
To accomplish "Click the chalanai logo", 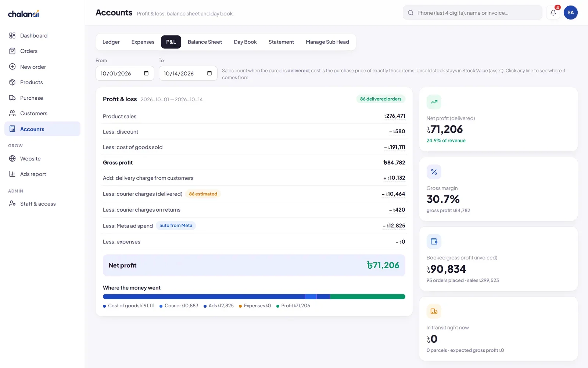I will 24,14.
